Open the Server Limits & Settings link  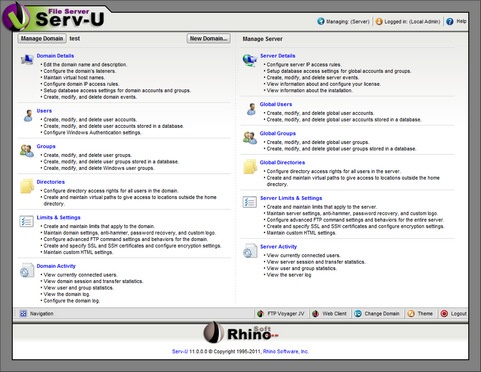[291, 198]
